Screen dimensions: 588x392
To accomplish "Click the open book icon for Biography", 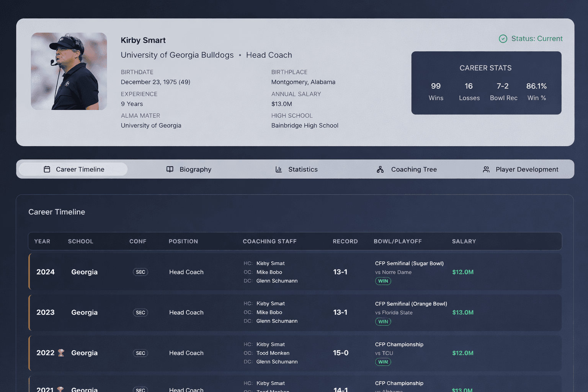I will [170, 169].
